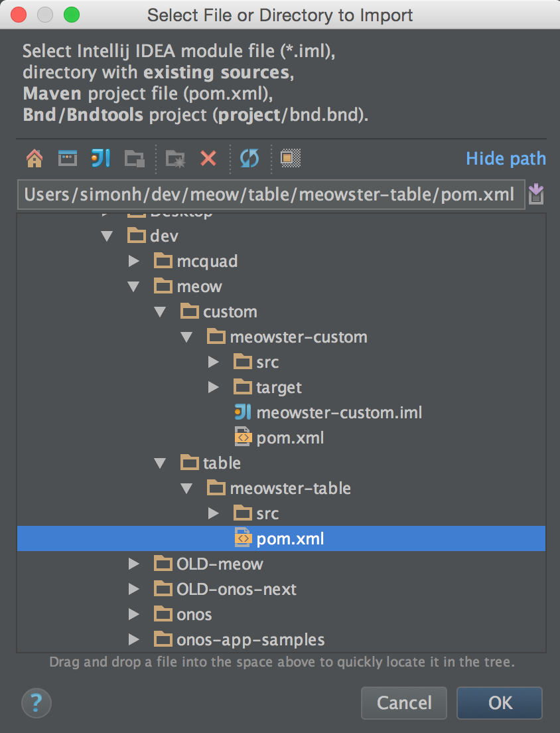Expand the target folder
560x733 pixels.
click(214, 388)
